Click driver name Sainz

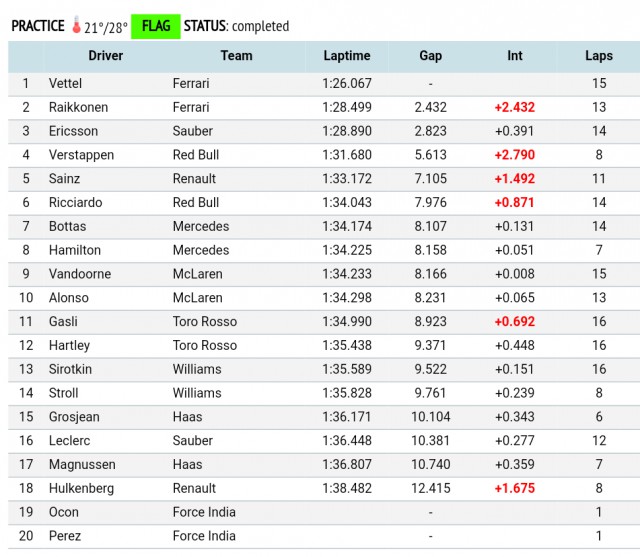(64, 179)
